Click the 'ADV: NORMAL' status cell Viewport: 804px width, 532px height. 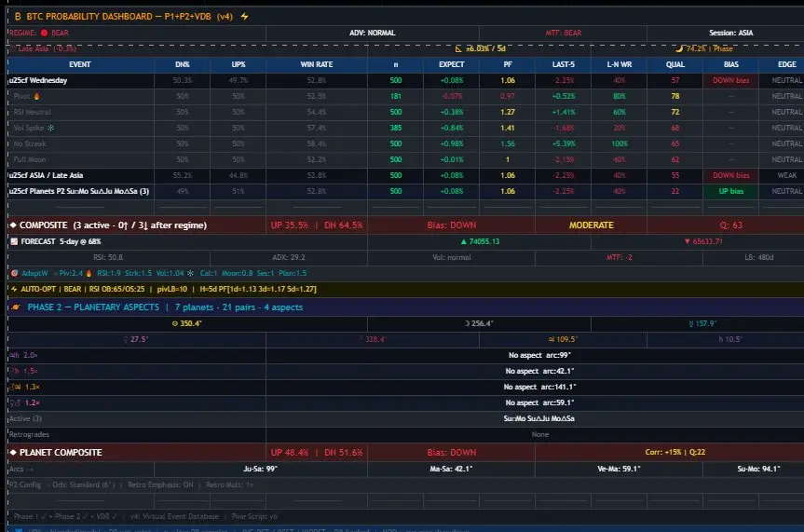pos(373,33)
